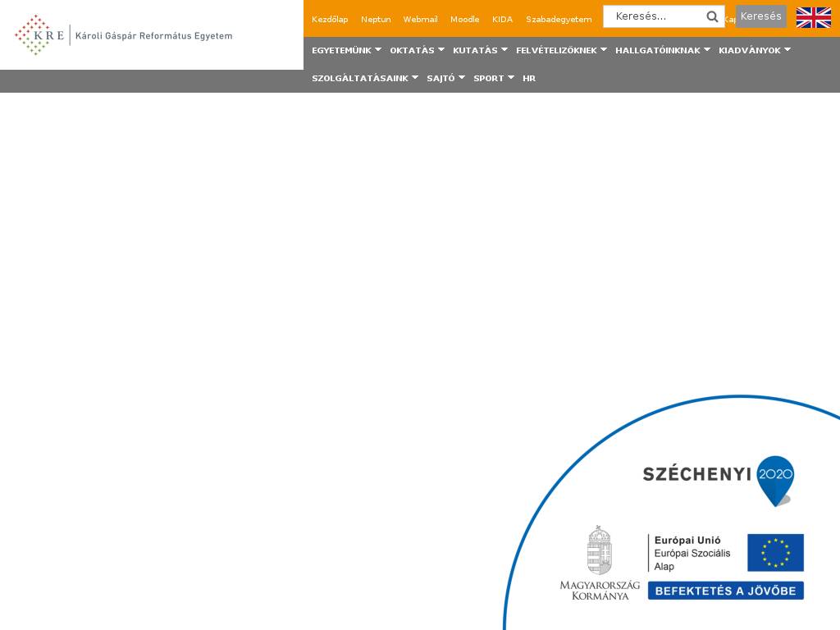Open the Sport menu
The image size is (840, 630).
[x=493, y=78]
